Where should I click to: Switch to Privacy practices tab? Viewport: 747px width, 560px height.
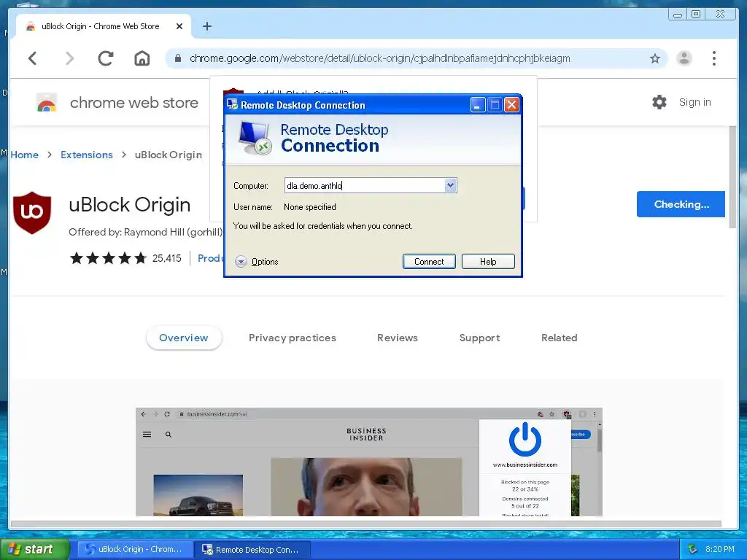pos(292,338)
